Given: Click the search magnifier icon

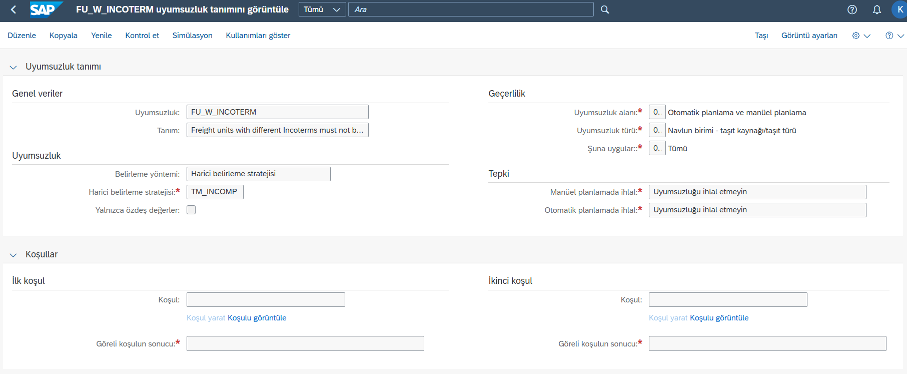Looking at the screenshot, I should [x=605, y=10].
